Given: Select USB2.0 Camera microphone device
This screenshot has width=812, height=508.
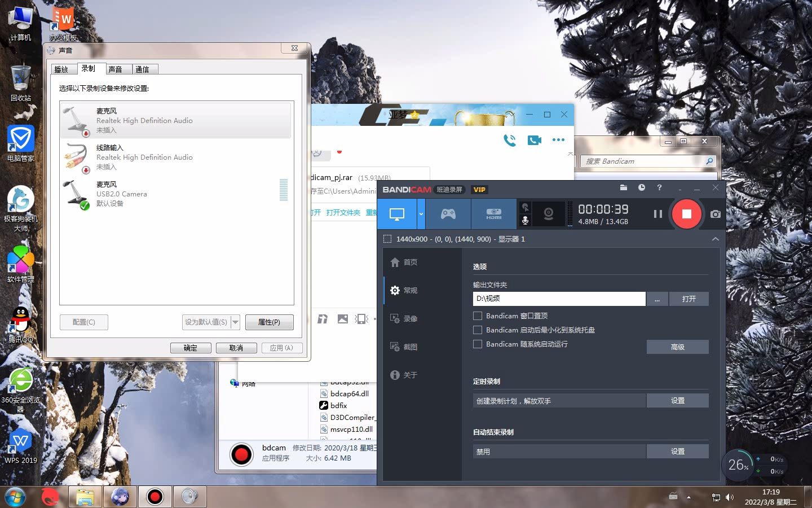Looking at the screenshot, I should 176,194.
